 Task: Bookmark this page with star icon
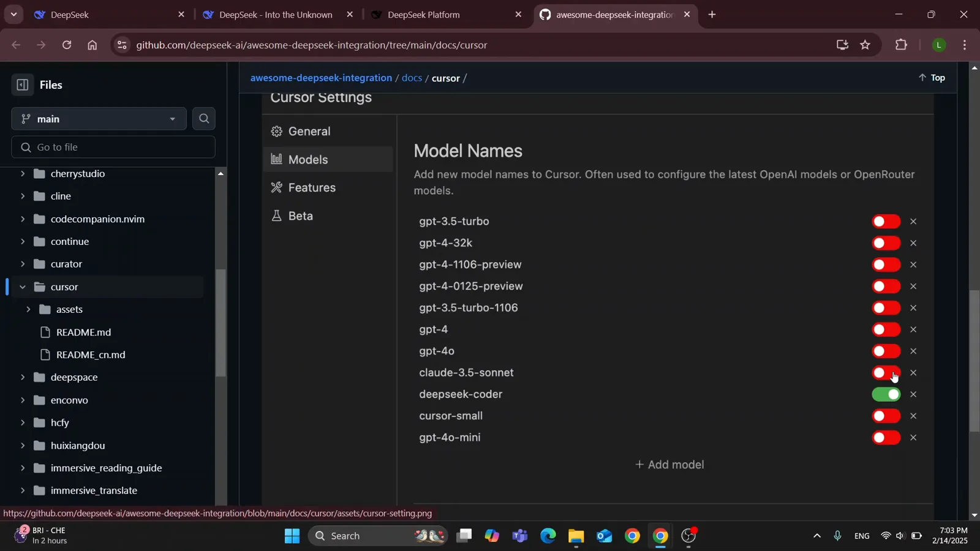865,45
